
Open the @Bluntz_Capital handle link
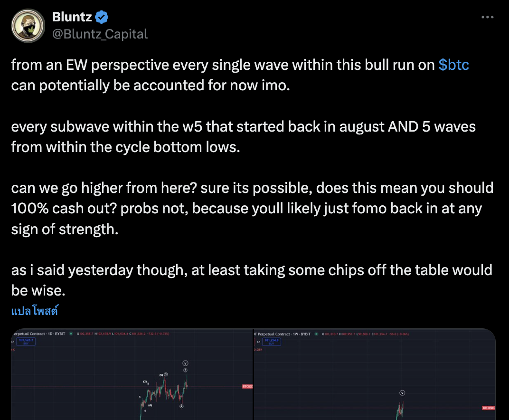[x=100, y=34]
